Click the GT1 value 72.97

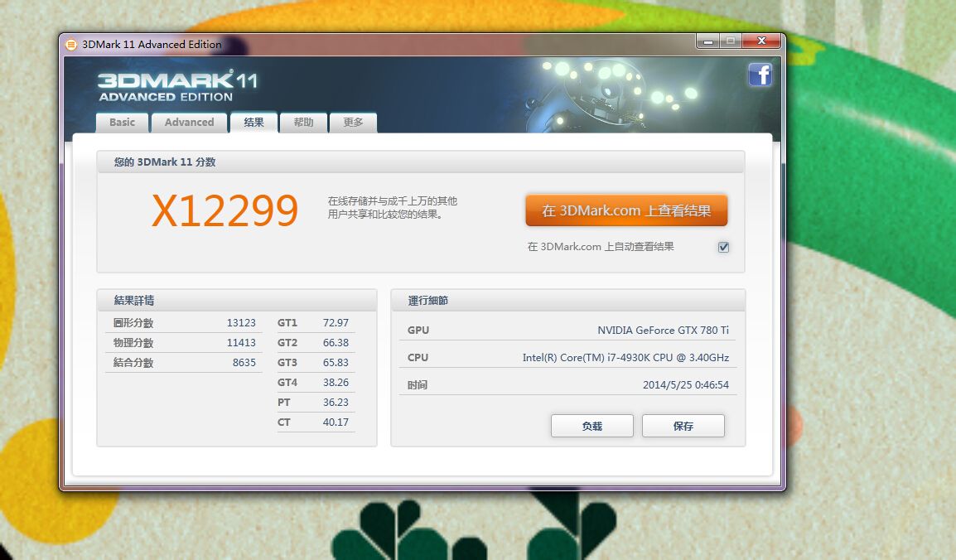[x=336, y=323]
